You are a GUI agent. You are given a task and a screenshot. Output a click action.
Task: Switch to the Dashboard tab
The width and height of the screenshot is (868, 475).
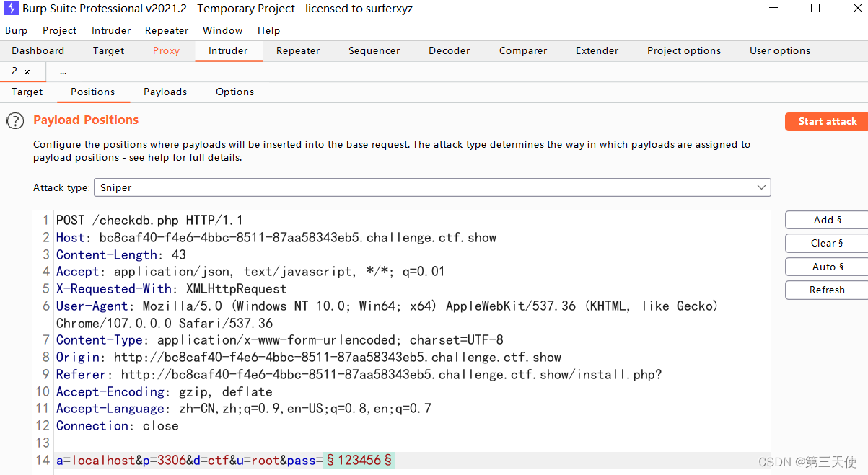click(38, 50)
